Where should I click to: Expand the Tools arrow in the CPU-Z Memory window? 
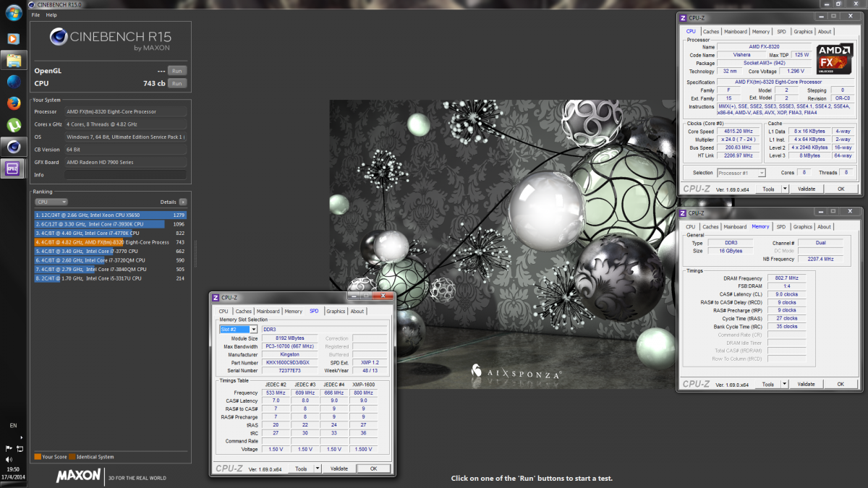click(x=783, y=385)
